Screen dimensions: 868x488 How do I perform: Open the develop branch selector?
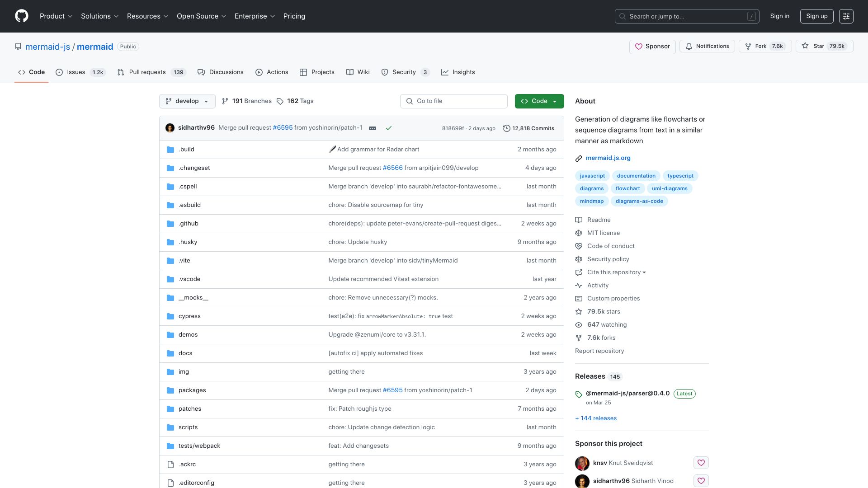point(187,101)
